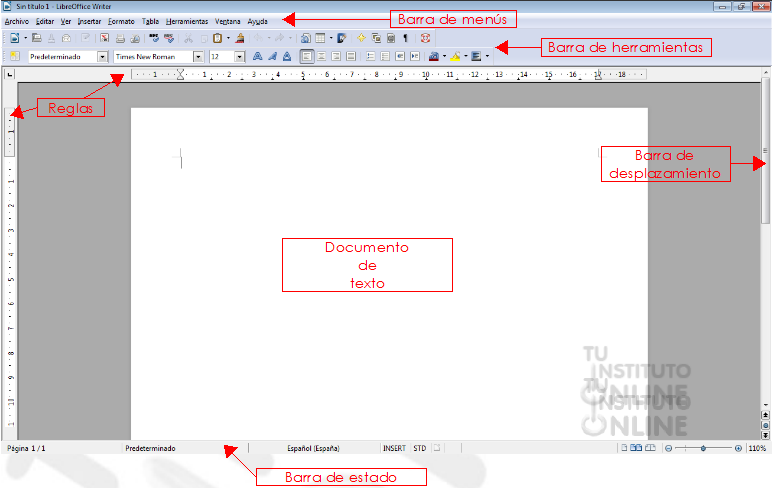Click Español (España) language in status bar
The height and width of the screenshot is (488, 772).
pyautogui.click(x=314, y=448)
